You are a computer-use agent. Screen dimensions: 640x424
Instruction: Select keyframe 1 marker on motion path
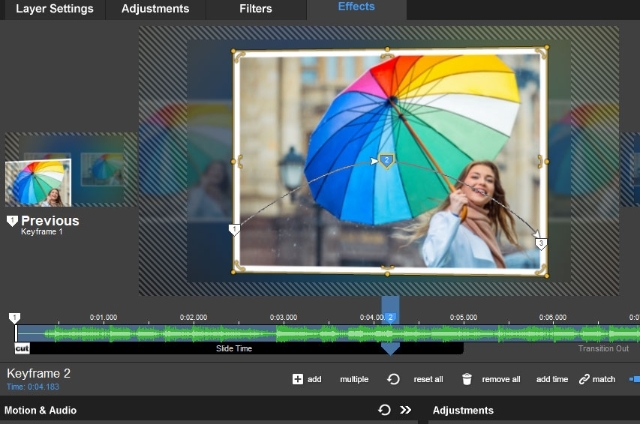coord(235,230)
